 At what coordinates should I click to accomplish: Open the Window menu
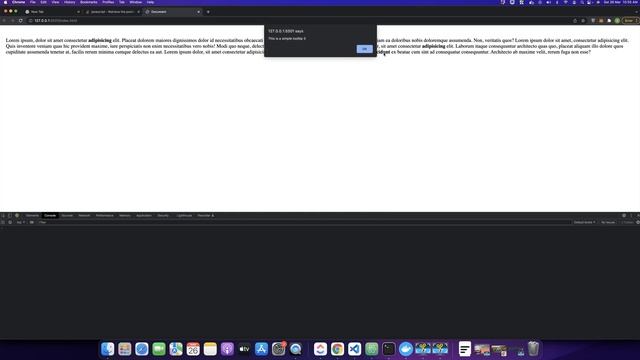136,2
